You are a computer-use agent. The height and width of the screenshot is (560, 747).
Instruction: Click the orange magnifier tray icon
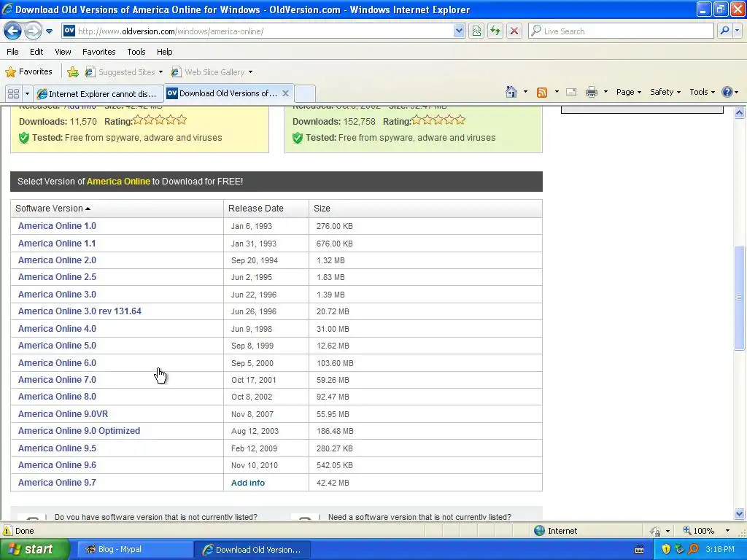pos(694,549)
